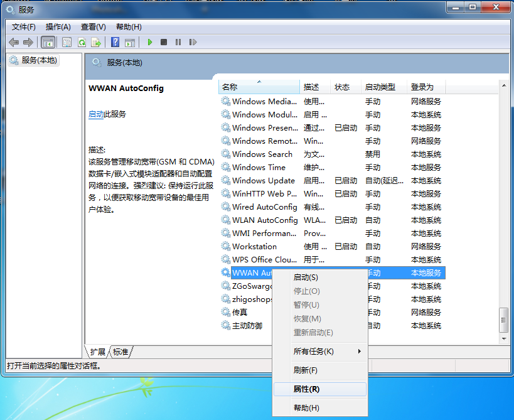The image size is (514, 420).
Task: Click 禁用 startup type of Windows Search
Action: tap(373, 154)
